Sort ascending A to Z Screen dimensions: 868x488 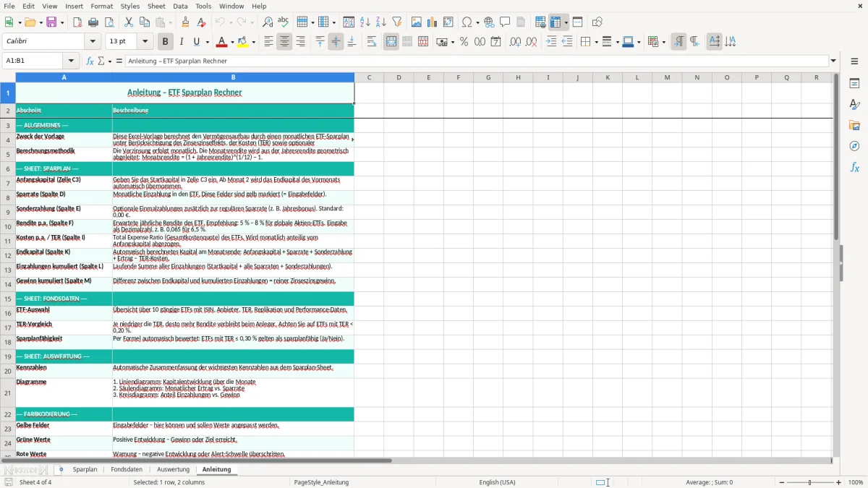coord(365,22)
